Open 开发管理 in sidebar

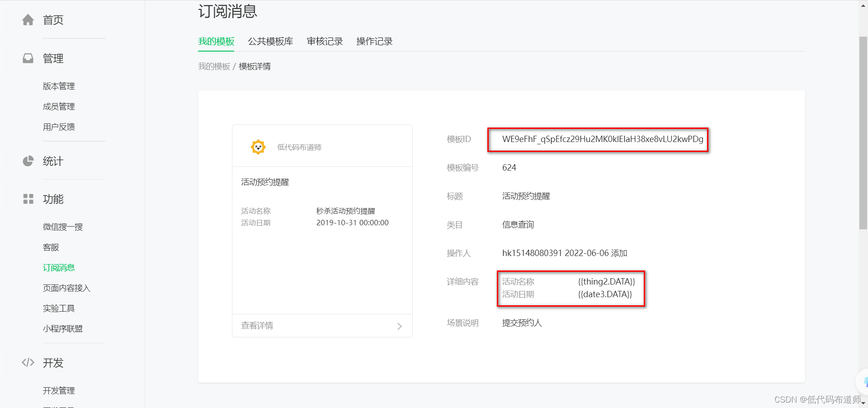pyautogui.click(x=59, y=390)
